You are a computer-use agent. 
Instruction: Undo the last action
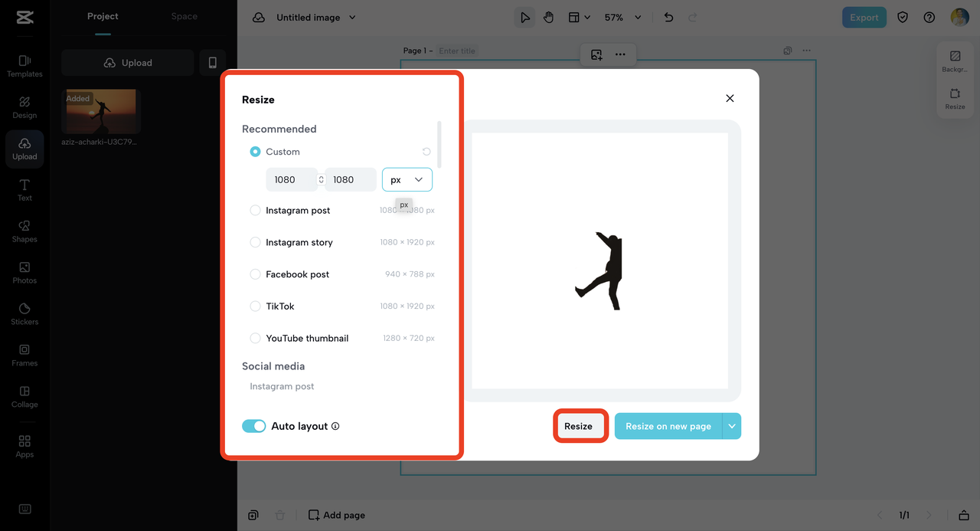coord(668,17)
